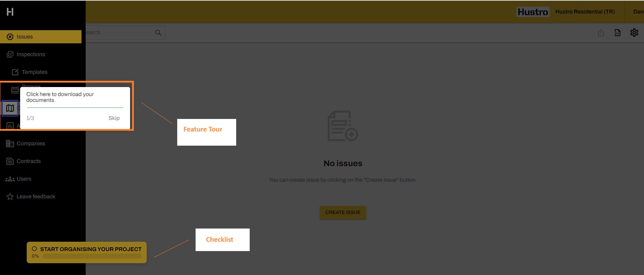
Task: Click the Users group icon
Action: (10, 179)
